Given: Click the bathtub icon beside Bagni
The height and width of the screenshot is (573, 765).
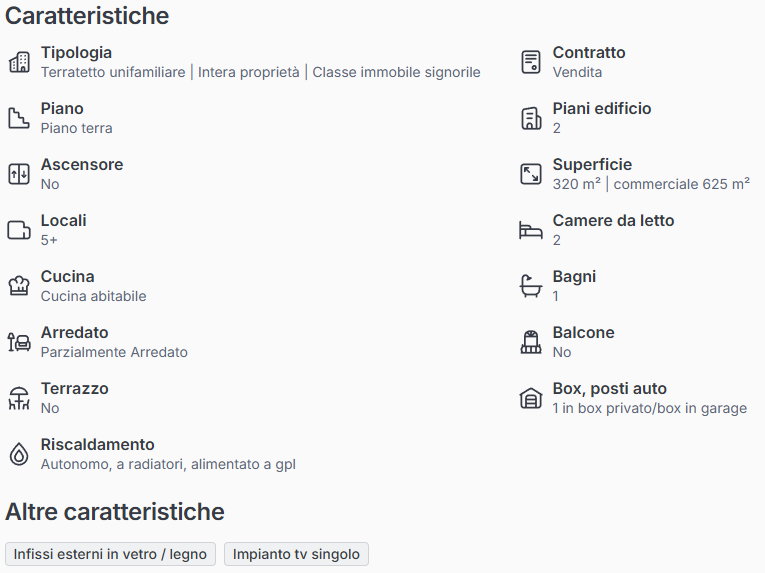Looking at the screenshot, I should (531, 286).
